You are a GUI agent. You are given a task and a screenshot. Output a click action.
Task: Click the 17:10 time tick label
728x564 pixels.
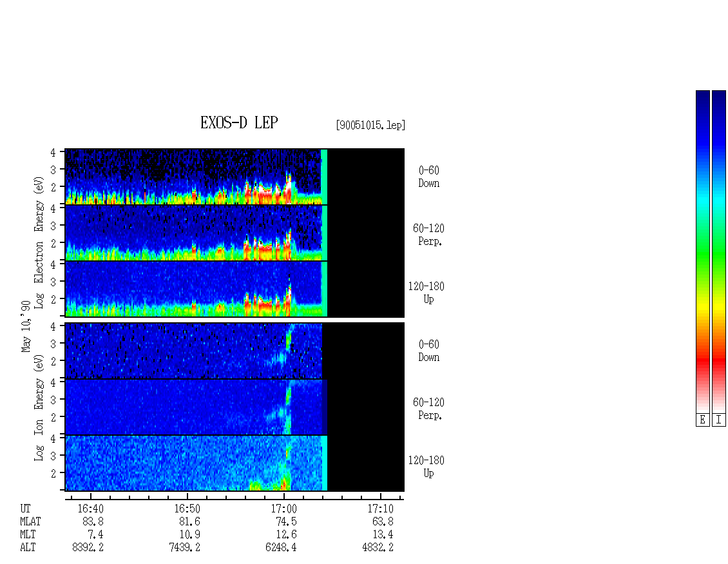click(380, 509)
